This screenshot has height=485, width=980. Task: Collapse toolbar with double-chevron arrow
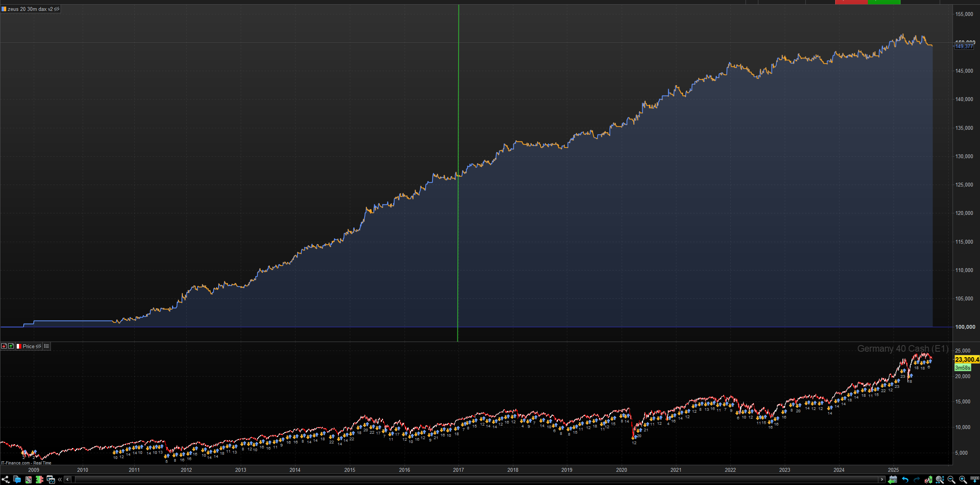pyautogui.click(x=60, y=480)
